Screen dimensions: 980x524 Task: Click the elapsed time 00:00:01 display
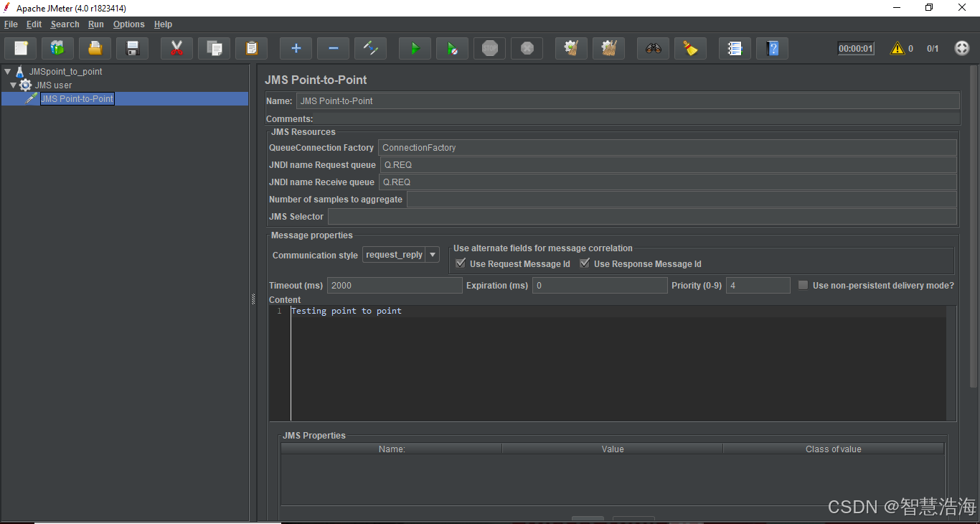click(x=856, y=49)
